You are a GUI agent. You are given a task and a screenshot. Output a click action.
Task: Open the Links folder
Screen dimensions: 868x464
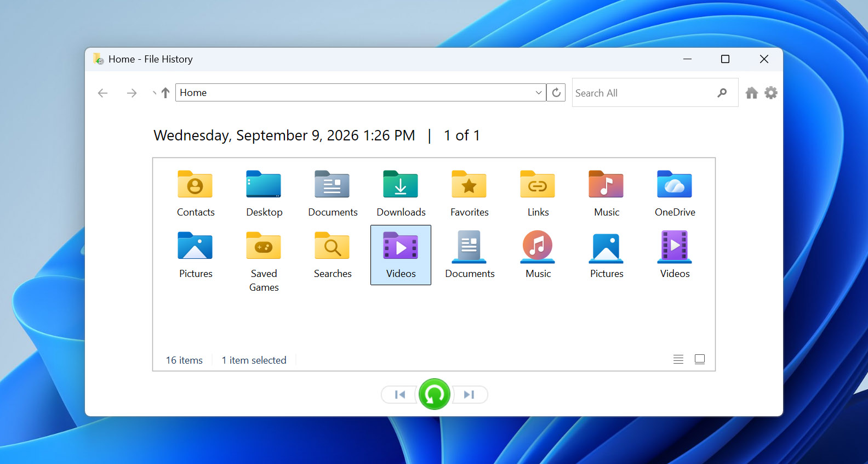[x=538, y=194]
